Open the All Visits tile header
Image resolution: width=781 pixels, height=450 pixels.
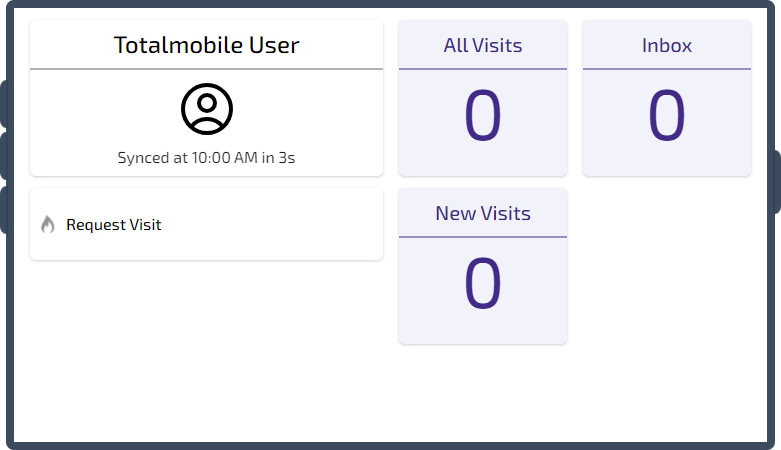483,45
